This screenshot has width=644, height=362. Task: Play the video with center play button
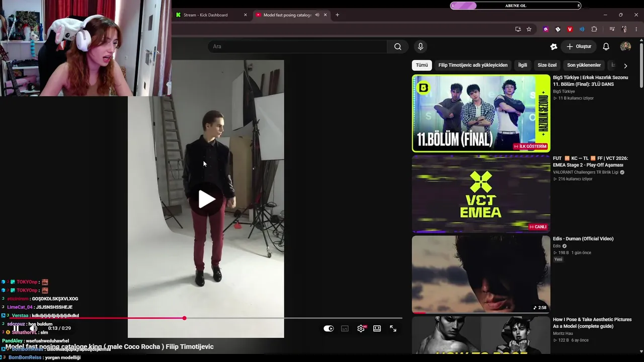206,200
